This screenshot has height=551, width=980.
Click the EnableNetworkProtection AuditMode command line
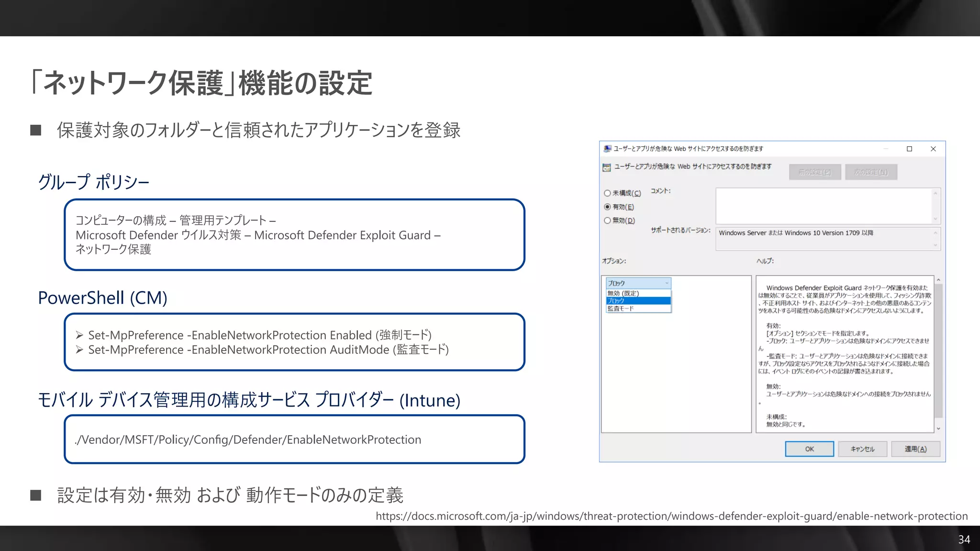tap(268, 350)
